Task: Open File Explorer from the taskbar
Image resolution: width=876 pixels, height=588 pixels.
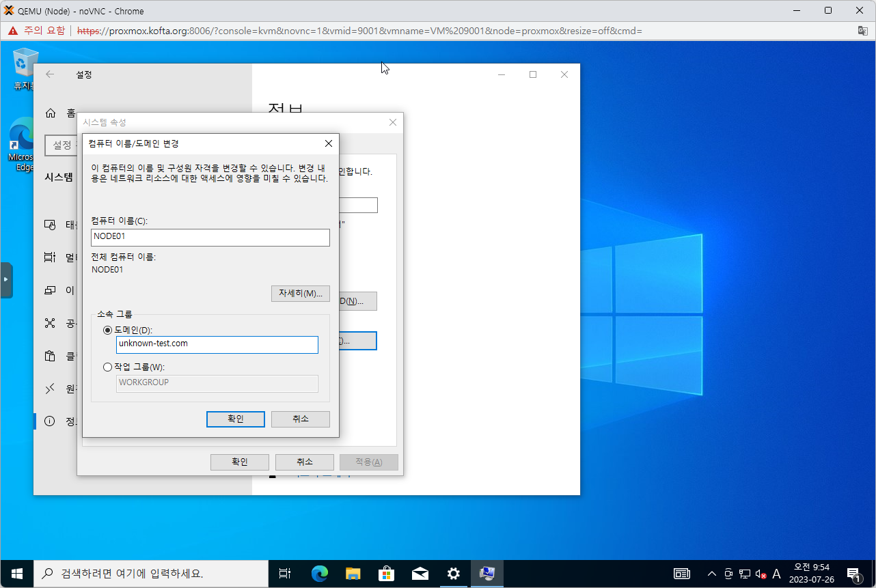Action: [353, 574]
